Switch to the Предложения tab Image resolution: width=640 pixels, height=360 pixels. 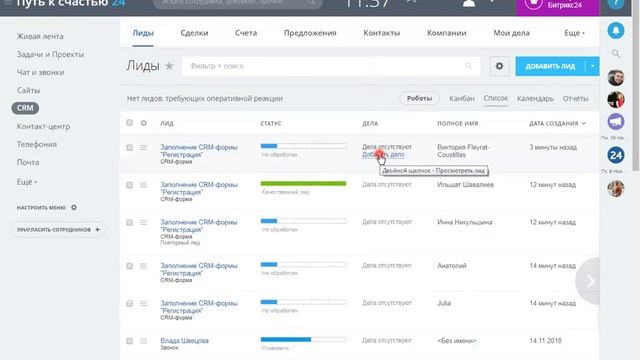pos(310,33)
